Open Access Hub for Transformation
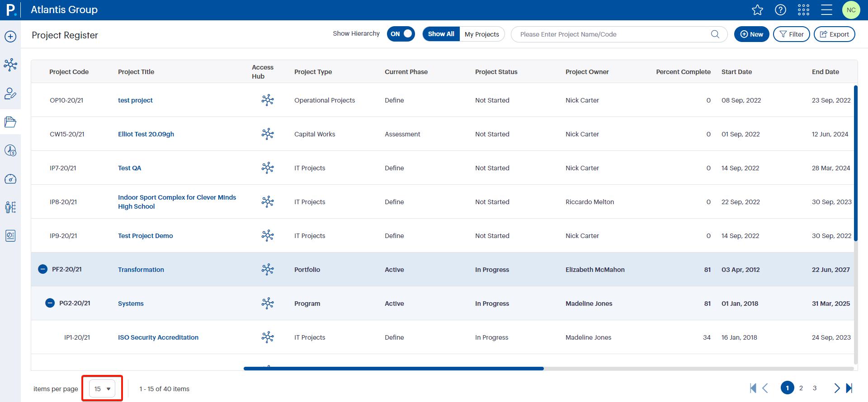This screenshot has width=868, height=402. [268, 269]
